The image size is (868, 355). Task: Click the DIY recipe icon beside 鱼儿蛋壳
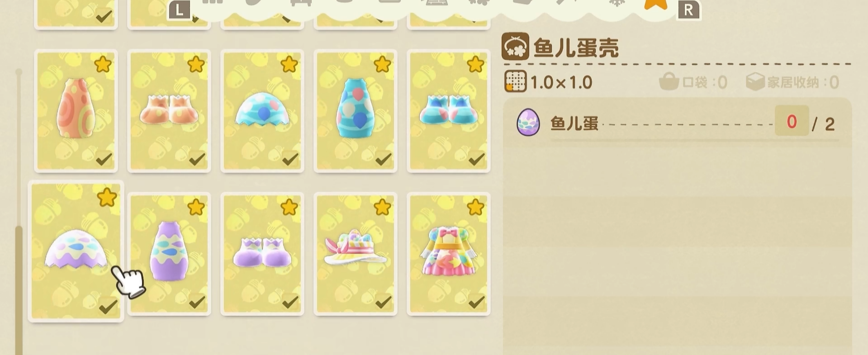click(x=515, y=46)
